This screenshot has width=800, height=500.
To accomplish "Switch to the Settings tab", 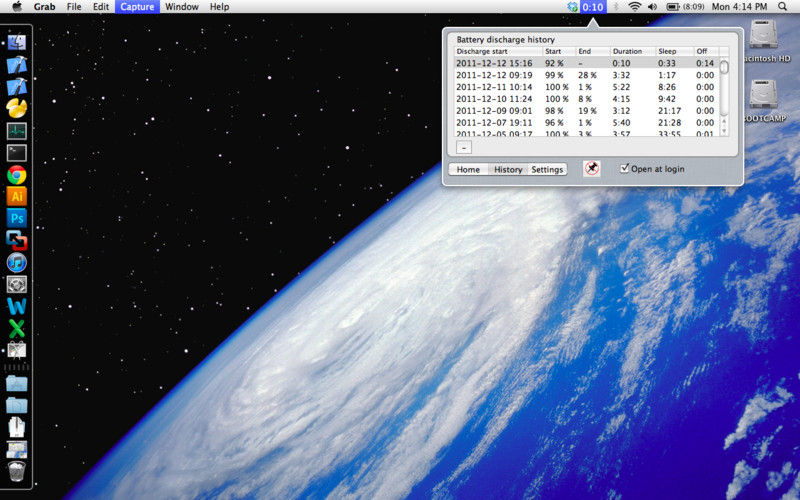I will point(547,169).
